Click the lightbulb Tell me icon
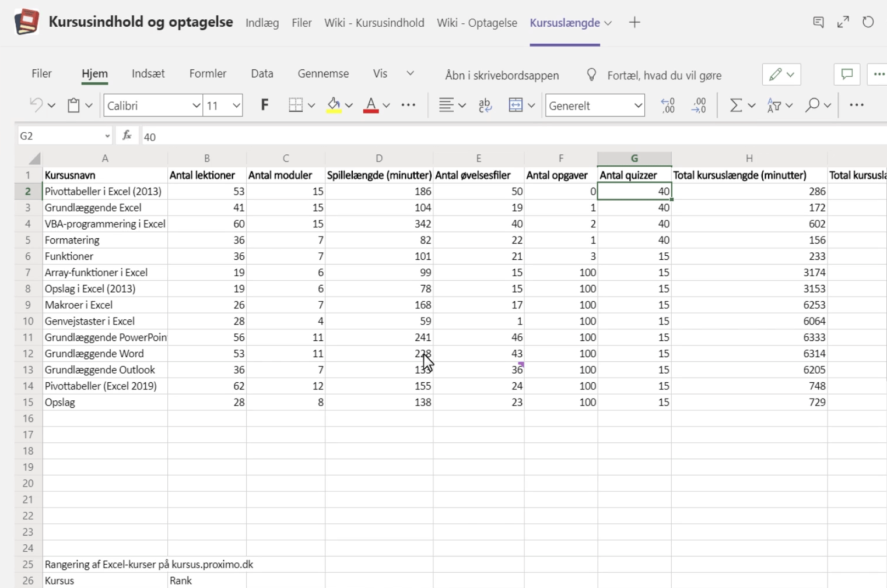Screen dimensions: 887x588 [591, 75]
